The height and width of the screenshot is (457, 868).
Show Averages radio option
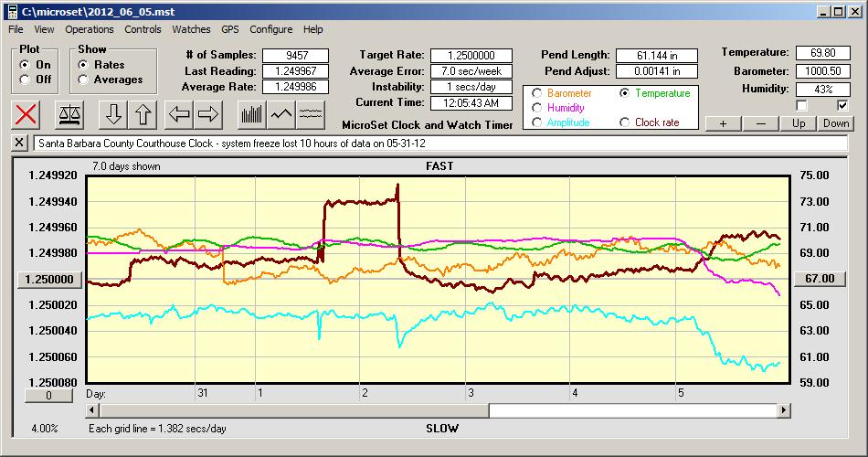(x=83, y=80)
